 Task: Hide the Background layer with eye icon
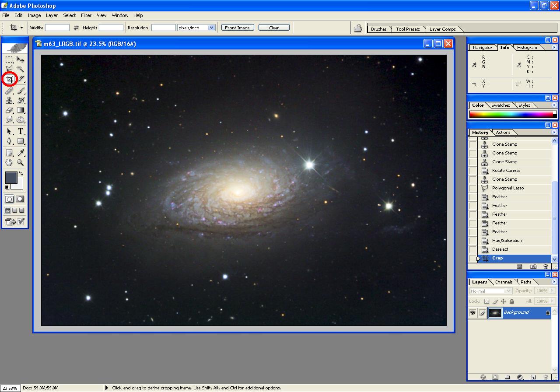(x=472, y=312)
